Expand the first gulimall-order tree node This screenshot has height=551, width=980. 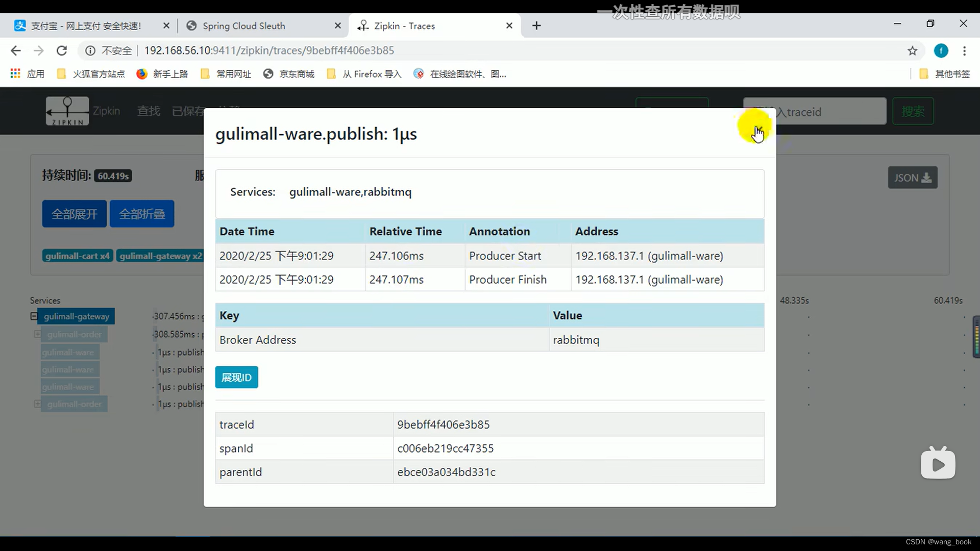coord(37,334)
